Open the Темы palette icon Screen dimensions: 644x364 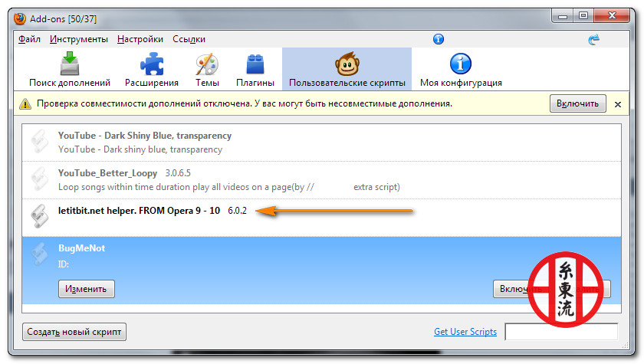coord(207,64)
